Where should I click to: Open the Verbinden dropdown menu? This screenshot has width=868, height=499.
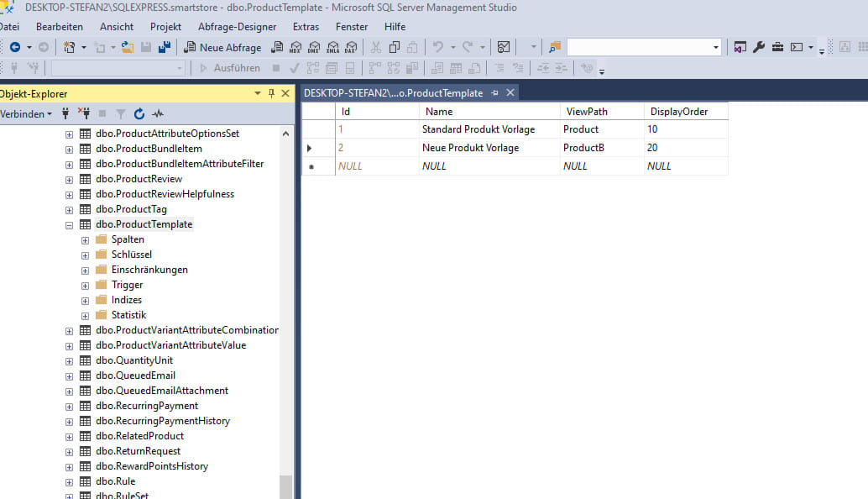point(28,113)
